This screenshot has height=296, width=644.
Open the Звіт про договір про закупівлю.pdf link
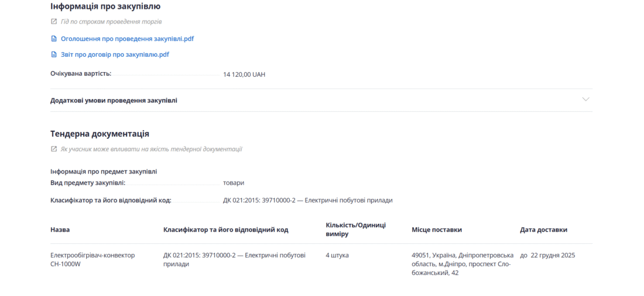pyautogui.click(x=115, y=55)
